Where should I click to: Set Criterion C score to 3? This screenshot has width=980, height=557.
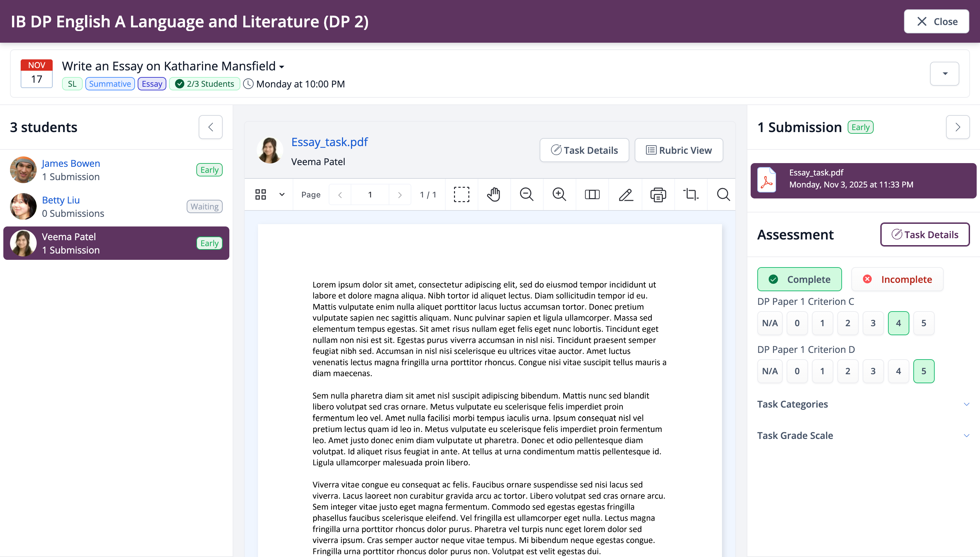[873, 323]
